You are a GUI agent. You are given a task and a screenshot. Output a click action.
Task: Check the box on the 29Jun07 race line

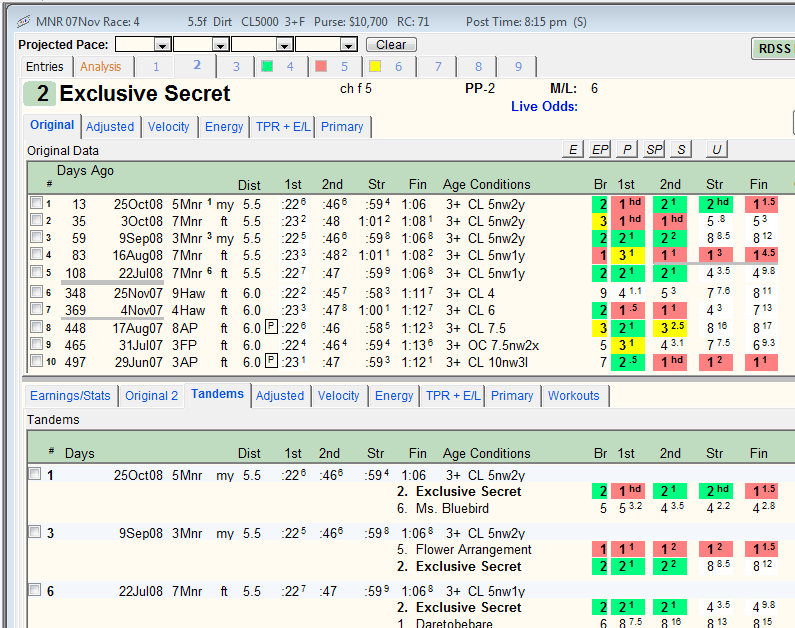click(x=36, y=361)
